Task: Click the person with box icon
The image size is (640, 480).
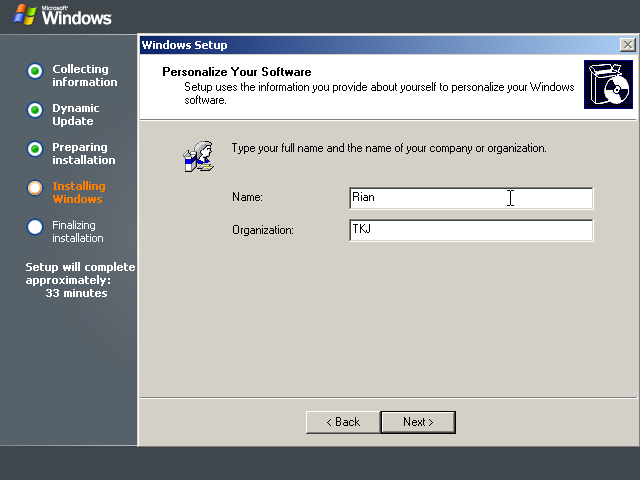Action: coord(198,157)
